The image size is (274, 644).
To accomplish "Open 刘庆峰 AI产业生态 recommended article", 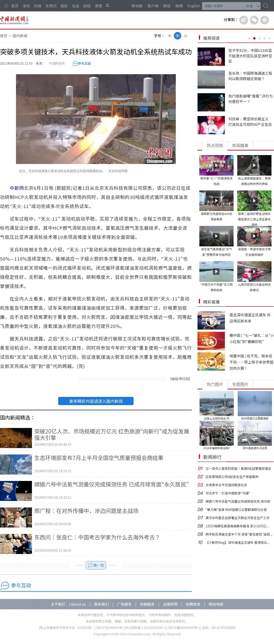I will click(250, 122).
